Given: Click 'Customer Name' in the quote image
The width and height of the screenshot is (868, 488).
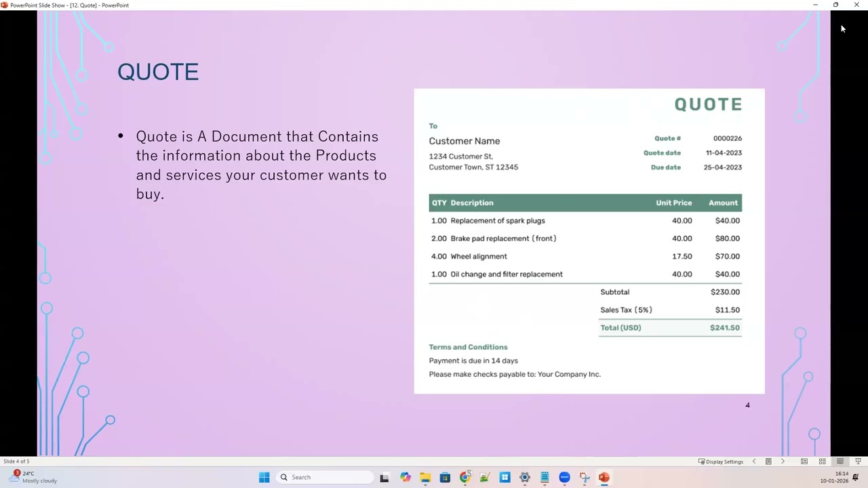Looking at the screenshot, I should coord(465,141).
